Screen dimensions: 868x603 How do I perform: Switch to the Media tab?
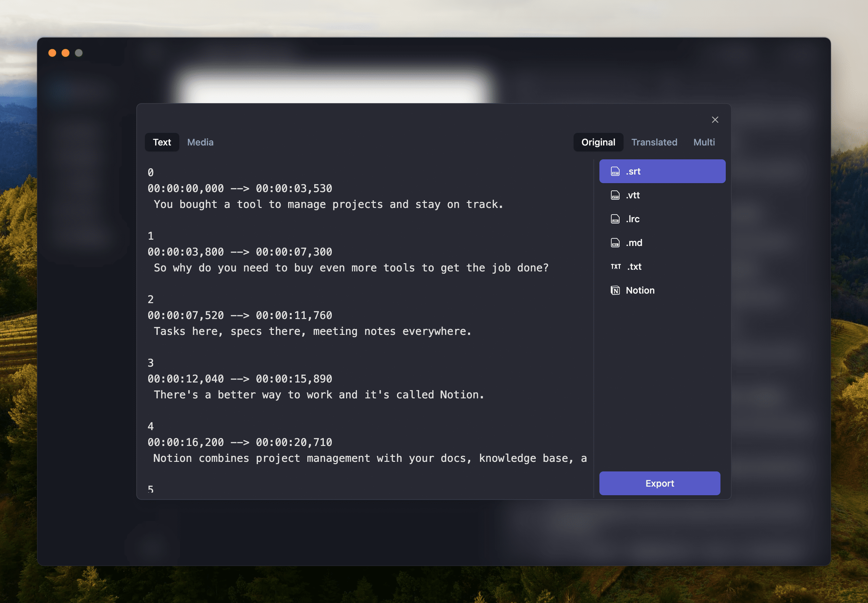200,142
